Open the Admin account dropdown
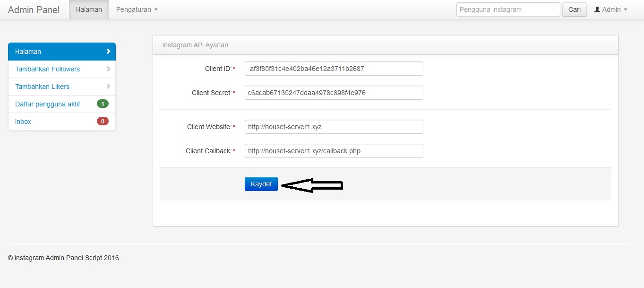 tap(610, 9)
